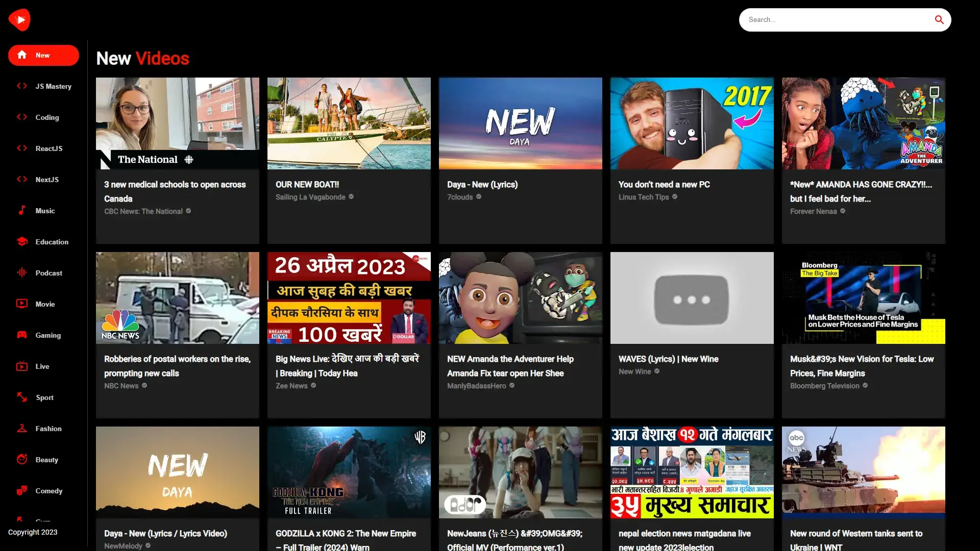Open the NBC News postal truck thumbnail
Viewport: 980px width, 551px height.
point(178,298)
